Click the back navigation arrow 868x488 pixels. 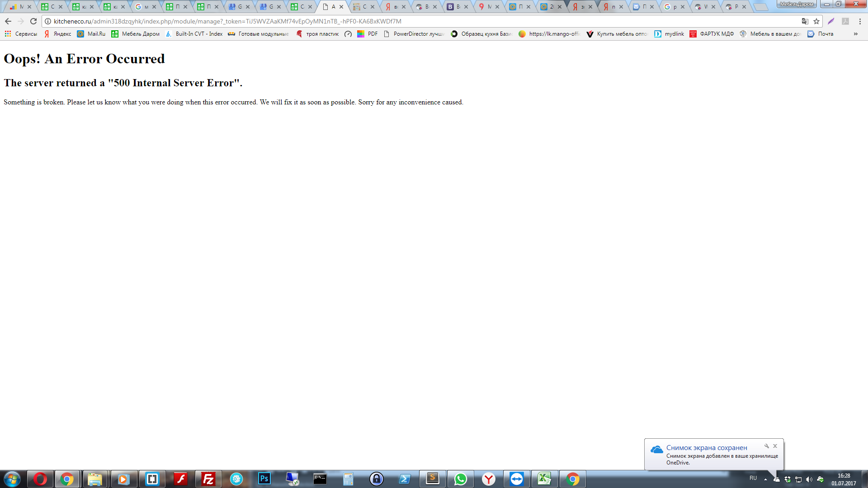click(8, 21)
